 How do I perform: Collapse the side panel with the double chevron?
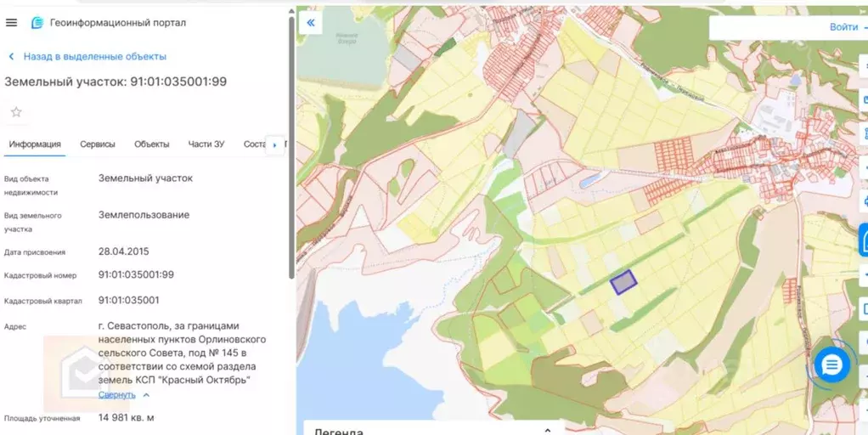point(311,23)
